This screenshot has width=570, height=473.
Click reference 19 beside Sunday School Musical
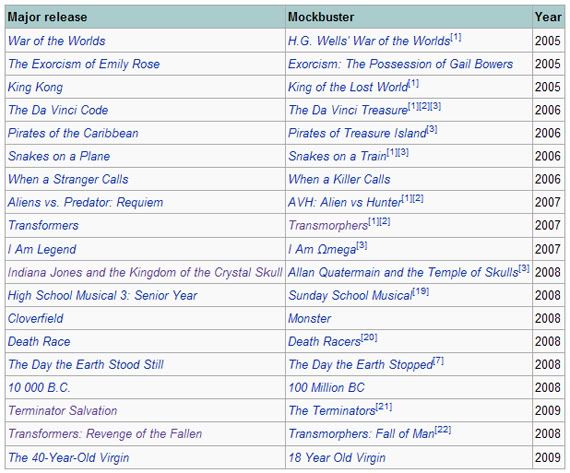click(x=421, y=292)
